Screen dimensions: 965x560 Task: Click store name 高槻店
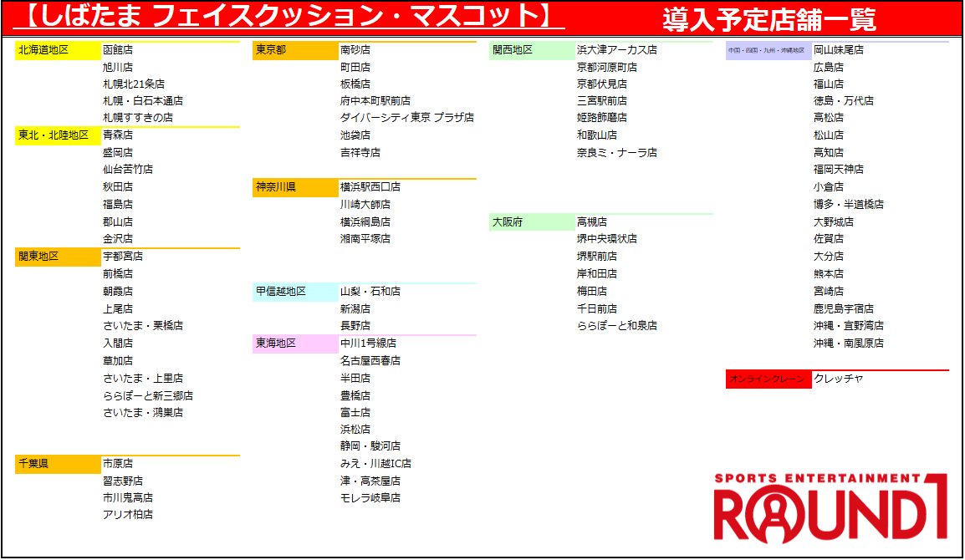click(591, 221)
